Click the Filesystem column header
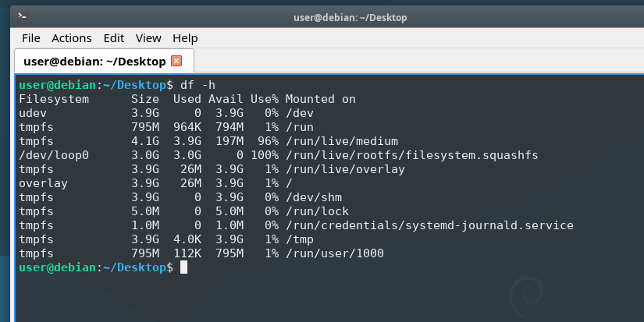The width and height of the screenshot is (644, 322). click(x=54, y=99)
